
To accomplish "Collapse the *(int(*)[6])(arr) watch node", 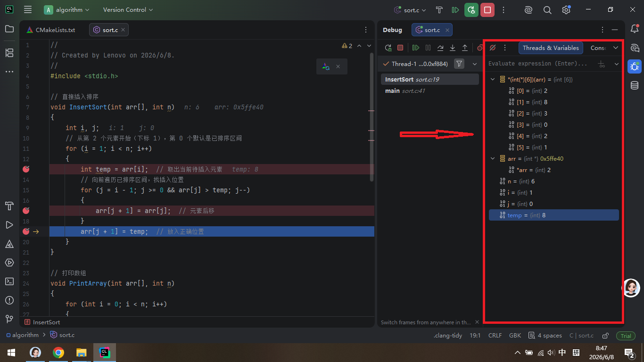I will point(493,80).
